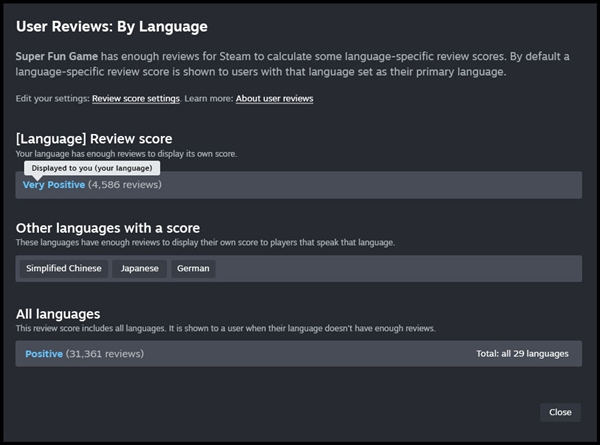Image resolution: width=600 pixels, height=445 pixels.
Task: Click the Edit your settings label
Action: pyautogui.click(x=52, y=99)
